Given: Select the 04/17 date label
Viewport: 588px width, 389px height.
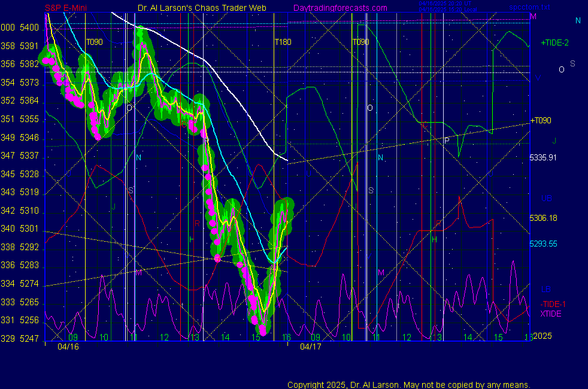Looking at the screenshot, I should point(310,347).
